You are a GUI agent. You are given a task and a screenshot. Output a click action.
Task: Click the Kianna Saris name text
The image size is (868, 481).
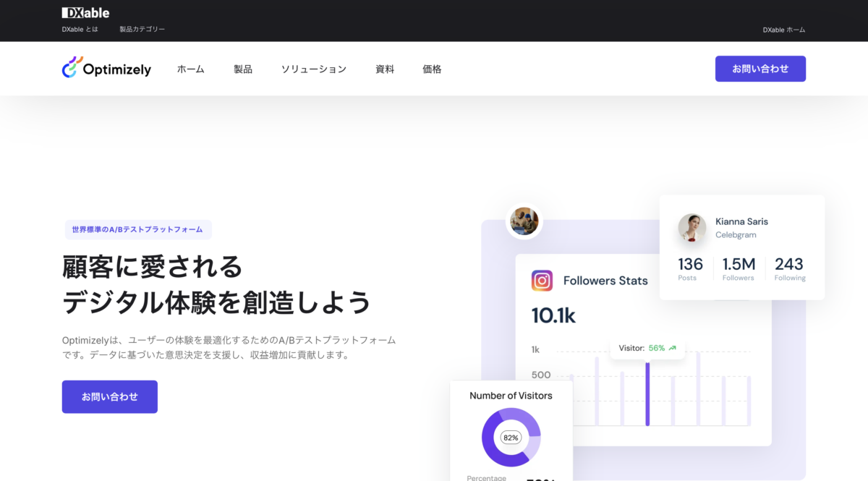point(741,221)
